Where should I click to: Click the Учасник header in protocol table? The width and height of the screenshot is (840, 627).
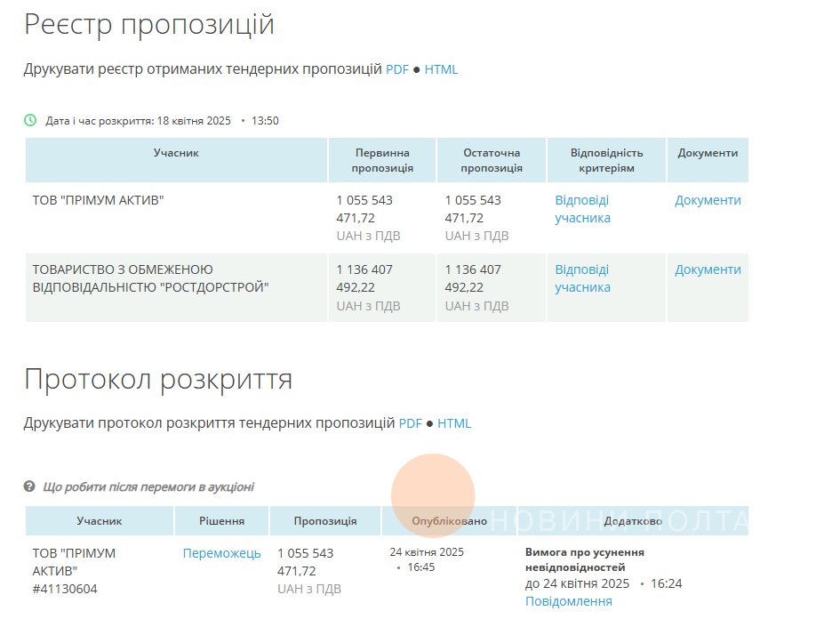pyautogui.click(x=99, y=521)
